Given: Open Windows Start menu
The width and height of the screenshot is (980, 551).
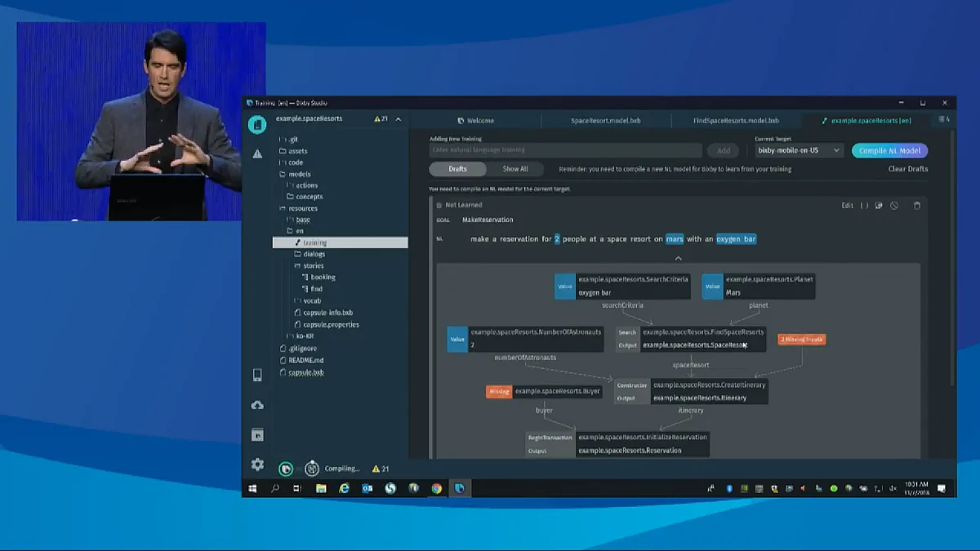Looking at the screenshot, I should [252, 488].
